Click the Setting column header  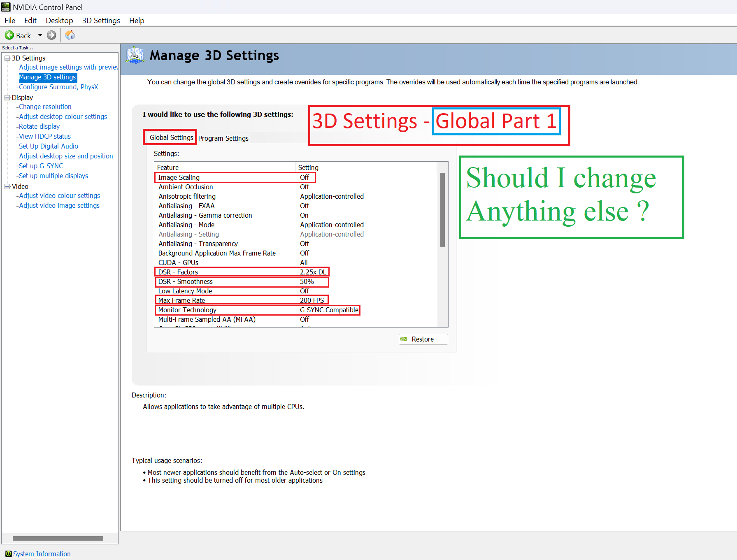[366, 167]
